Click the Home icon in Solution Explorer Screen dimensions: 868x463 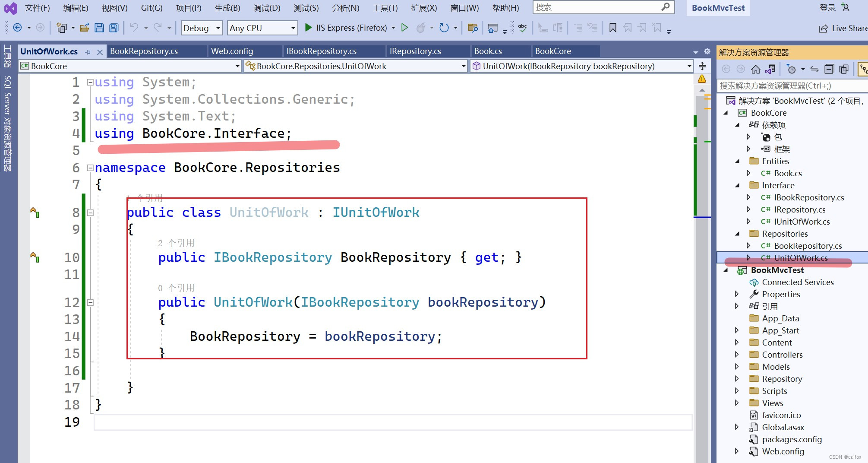pyautogui.click(x=755, y=69)
